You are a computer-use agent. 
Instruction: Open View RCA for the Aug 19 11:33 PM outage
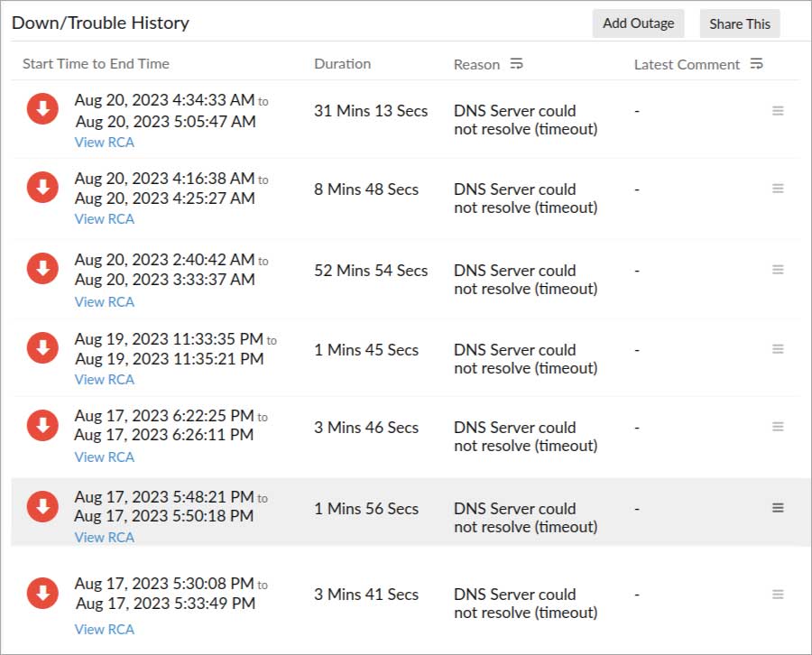[104, 379]
